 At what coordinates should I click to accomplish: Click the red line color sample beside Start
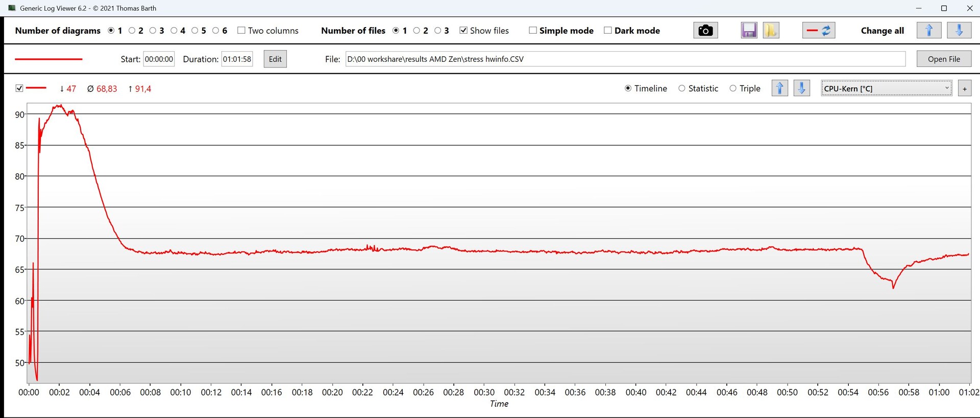pyautogui.click(x=48, y=59)
